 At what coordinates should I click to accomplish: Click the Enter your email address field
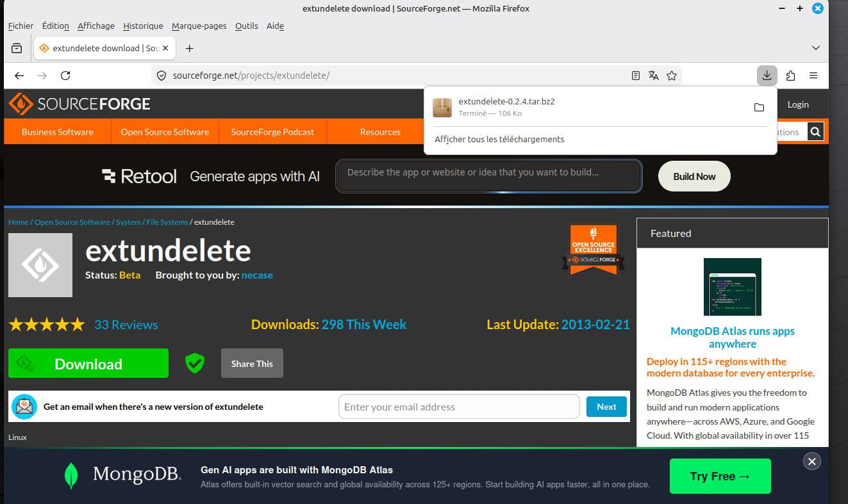click(x=459, y=407)
